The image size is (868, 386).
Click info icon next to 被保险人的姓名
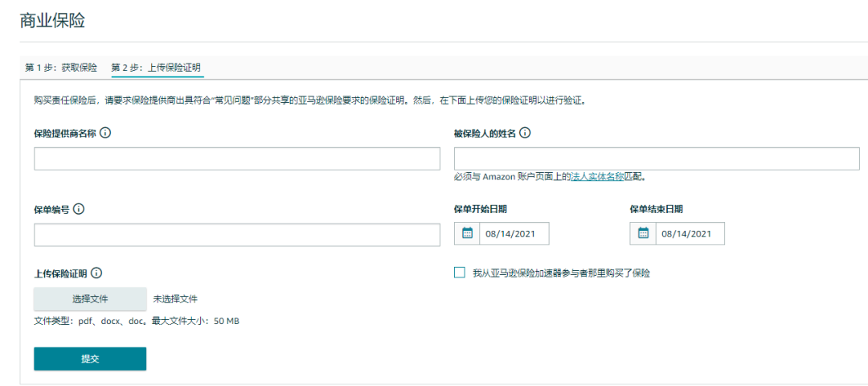pos(525,133)
